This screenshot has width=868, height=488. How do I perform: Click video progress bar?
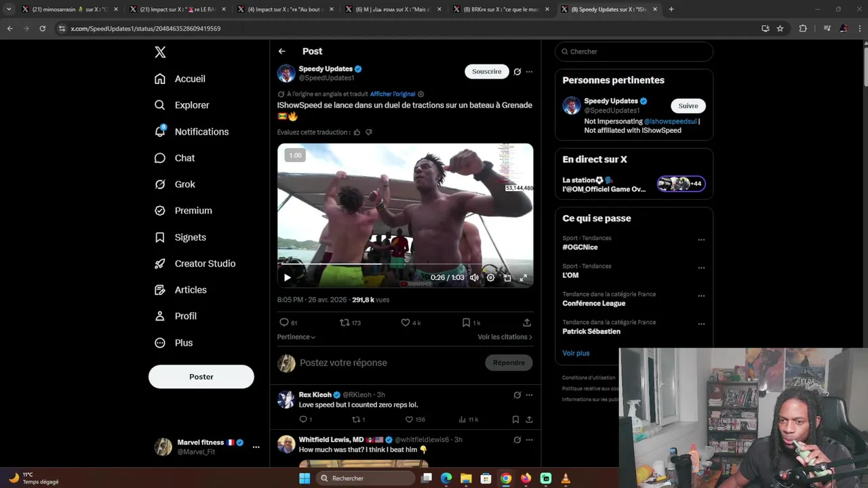pyautogui.click(x=406, y=264)
